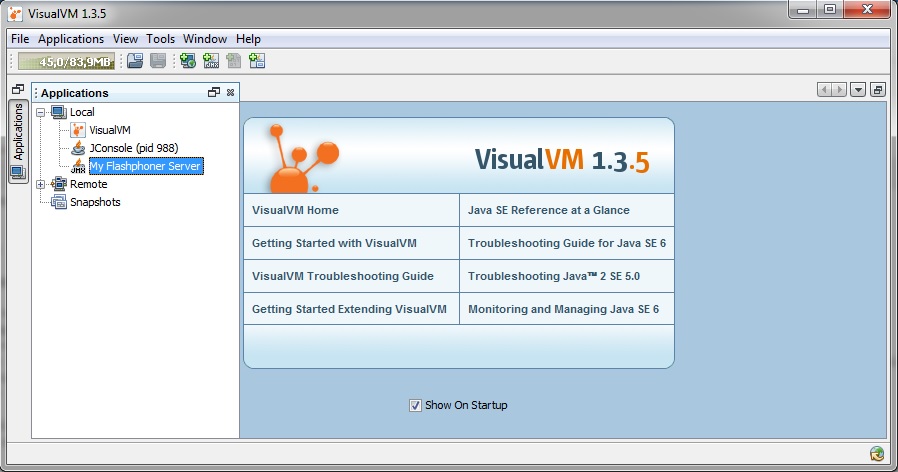Maximize the document window area
The image size is (898, 472).
[x=878, y=90]
